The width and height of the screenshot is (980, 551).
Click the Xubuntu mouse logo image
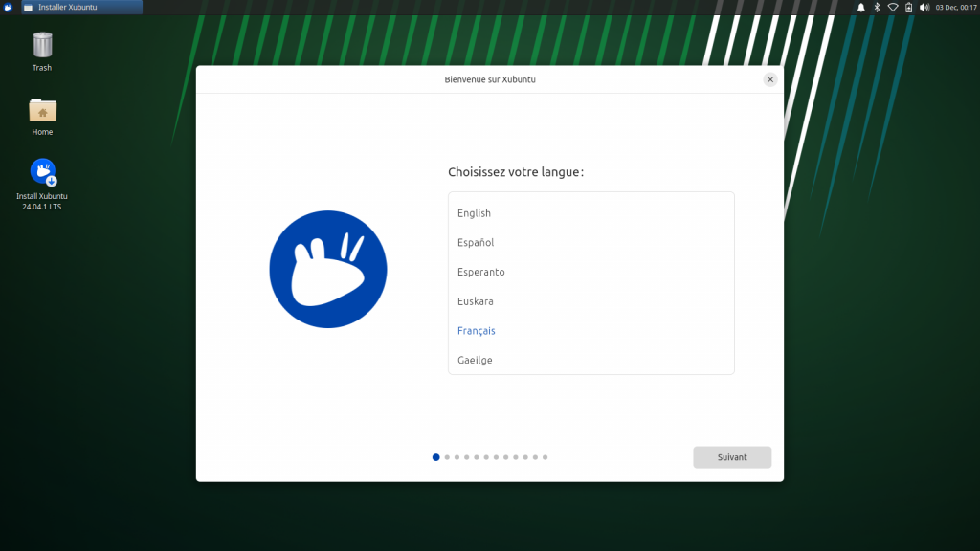click(x=327, y=269)
